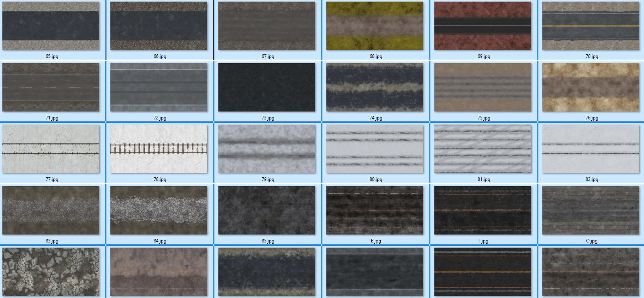
Task: Click the file name 79.jpg
Action: point(268,179)
